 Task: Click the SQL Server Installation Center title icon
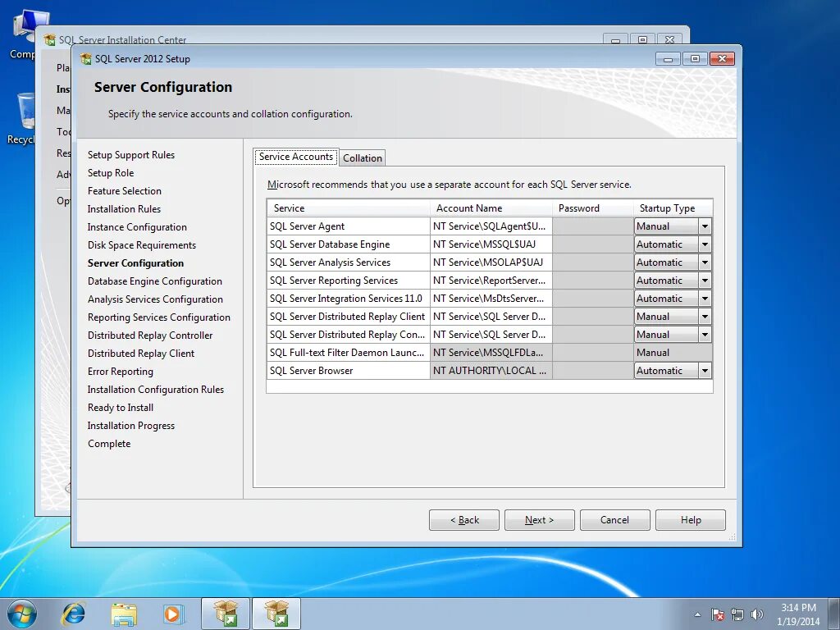click(50, 39)
